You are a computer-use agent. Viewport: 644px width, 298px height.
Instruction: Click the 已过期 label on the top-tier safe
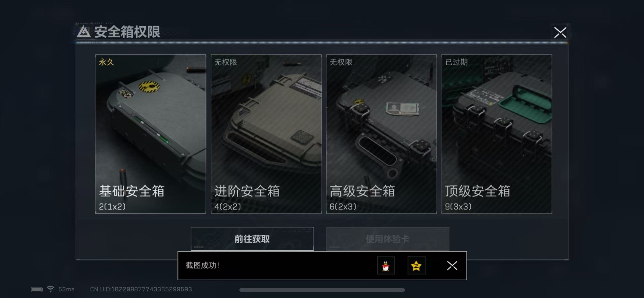coord(456,62)
